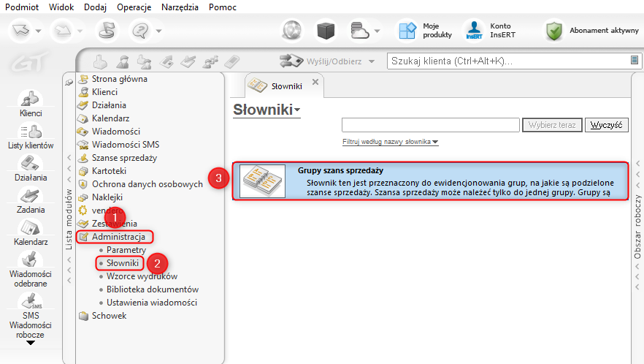Click the back navigation arrow icon
644x364 pixels.
(21, 31)
